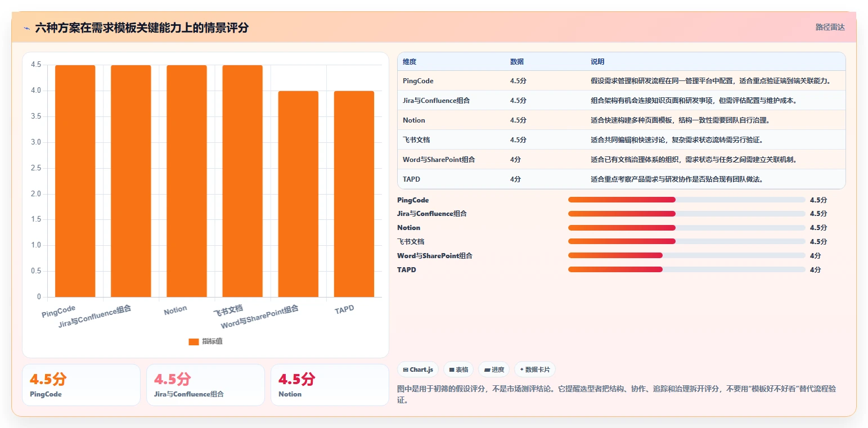Viewport: 868px width, 428px height.
Task: Click the TAPD bar in chart
Action: 354,194
